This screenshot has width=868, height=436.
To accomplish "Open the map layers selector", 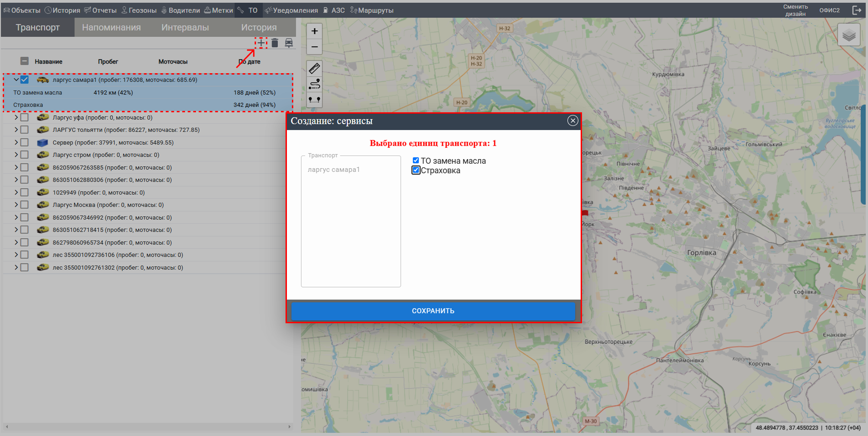I will 848,35.
